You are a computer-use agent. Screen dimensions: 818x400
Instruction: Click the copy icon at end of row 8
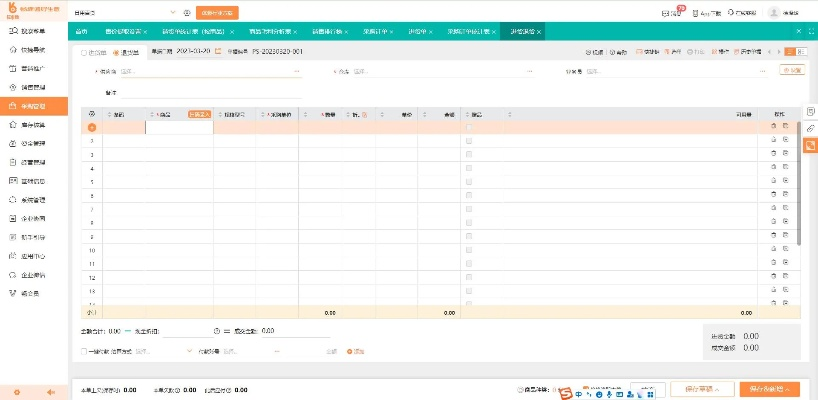click(785, 221)
